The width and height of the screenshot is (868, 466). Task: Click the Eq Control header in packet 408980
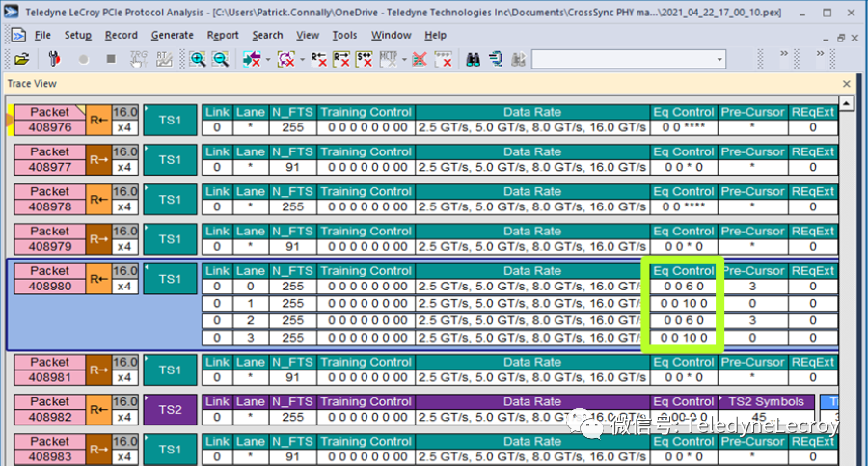point(683,271)
